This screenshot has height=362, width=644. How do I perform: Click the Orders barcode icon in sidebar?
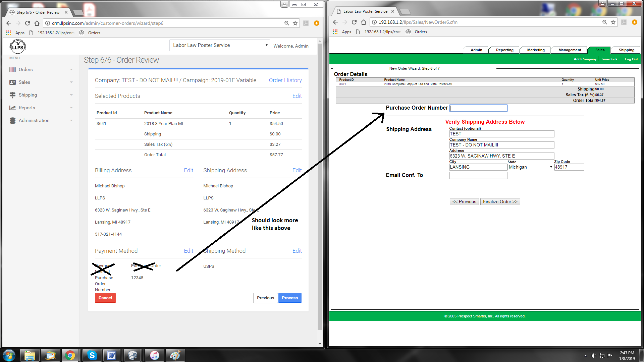tap(13, 70)
